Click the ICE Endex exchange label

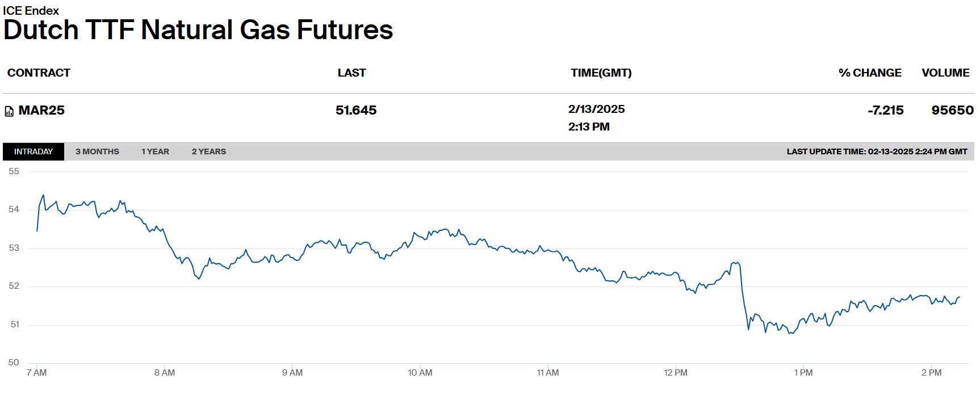click(31, 10)
